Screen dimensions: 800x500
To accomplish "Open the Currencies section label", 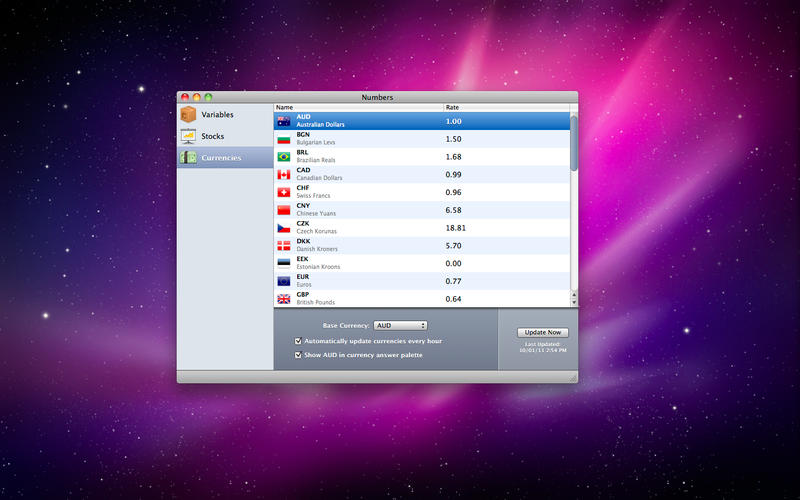I will (x=221, y=158).
